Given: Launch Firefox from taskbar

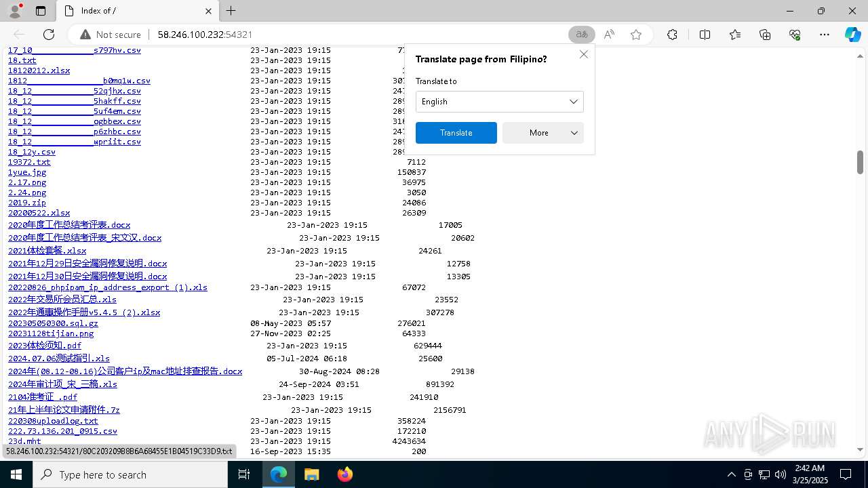Looking at the screenshot, I should pyautogui.click(x=344, y=474).
